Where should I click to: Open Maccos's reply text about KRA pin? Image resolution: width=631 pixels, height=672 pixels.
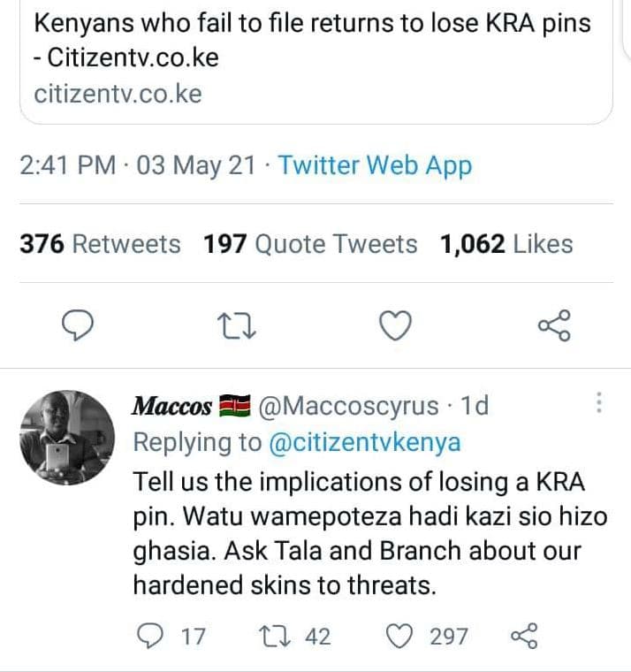tap(369, 533)
